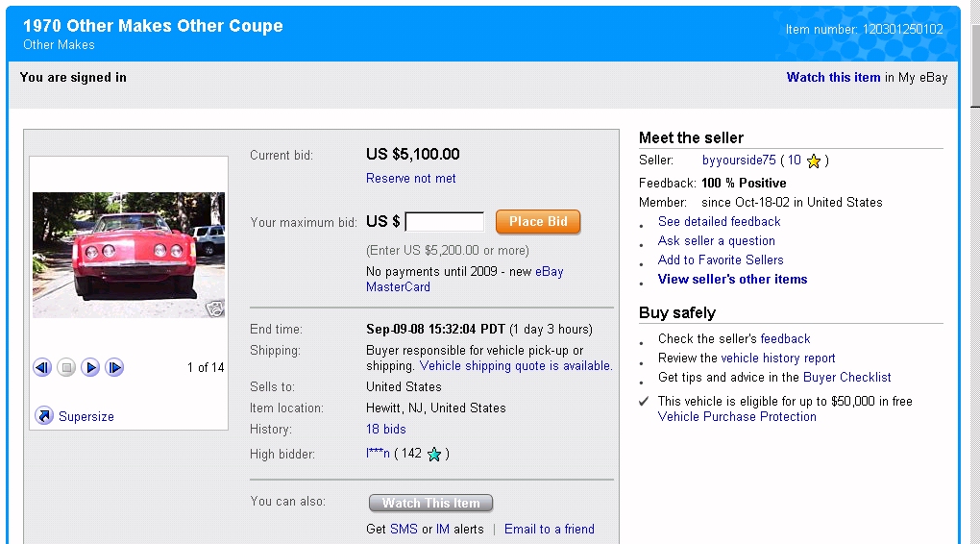980x544 pixels.
Task: Skip to next image in slideshow
Action: (114, 367)
